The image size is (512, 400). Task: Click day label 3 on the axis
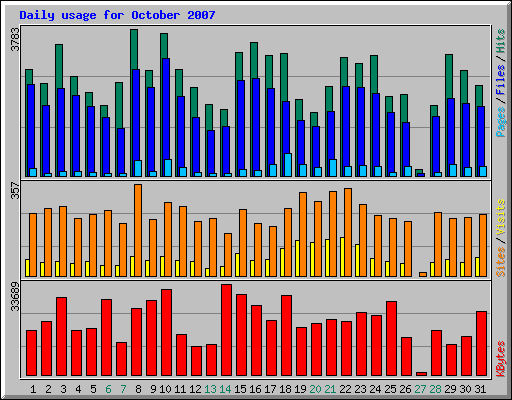63,389
